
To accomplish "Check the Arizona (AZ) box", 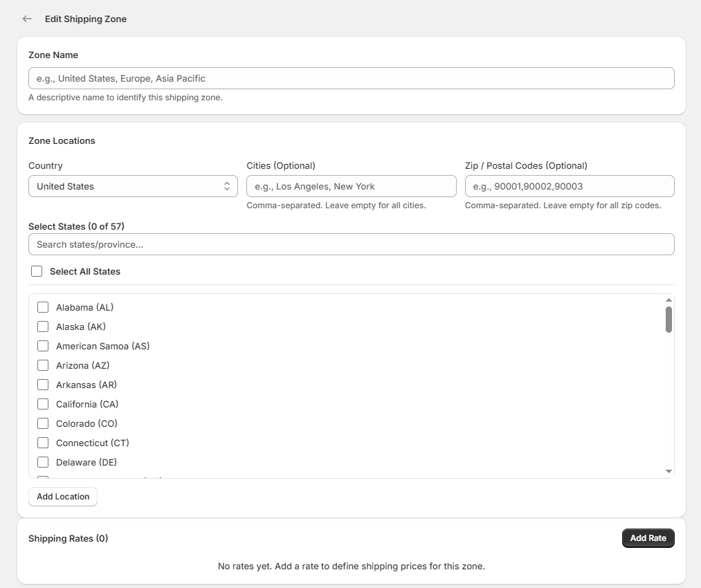I will (x=43, y=365).
